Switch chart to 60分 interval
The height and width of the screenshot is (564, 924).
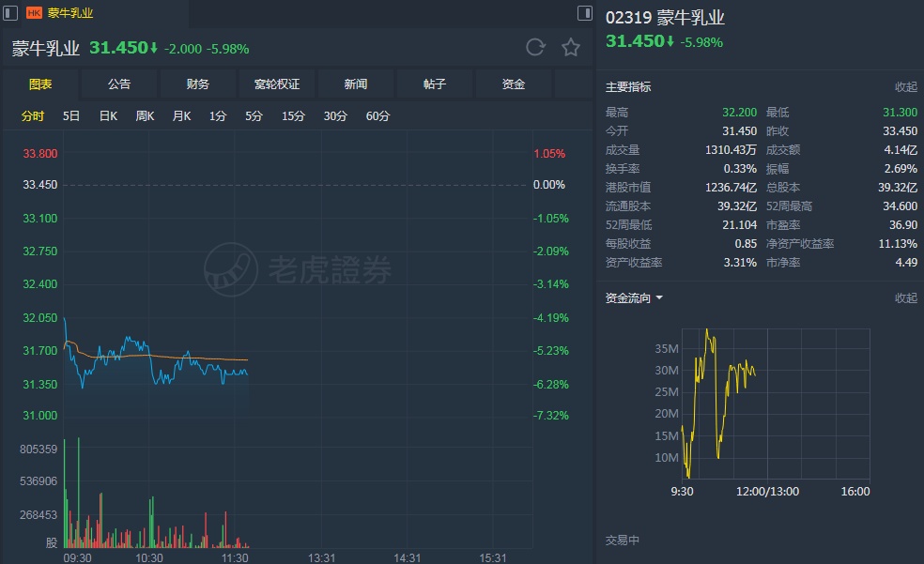pos(377,116)
